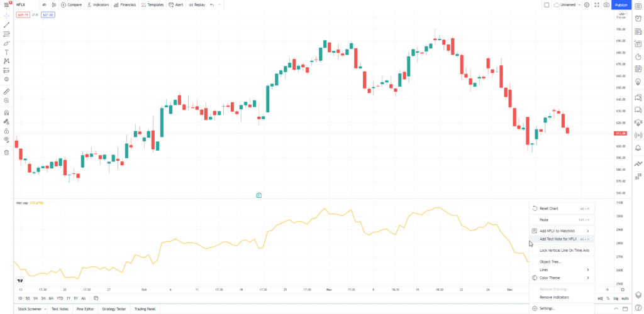Select the brush drawing tool
Viewport: 644px width, 314px height.
[6, 43]
